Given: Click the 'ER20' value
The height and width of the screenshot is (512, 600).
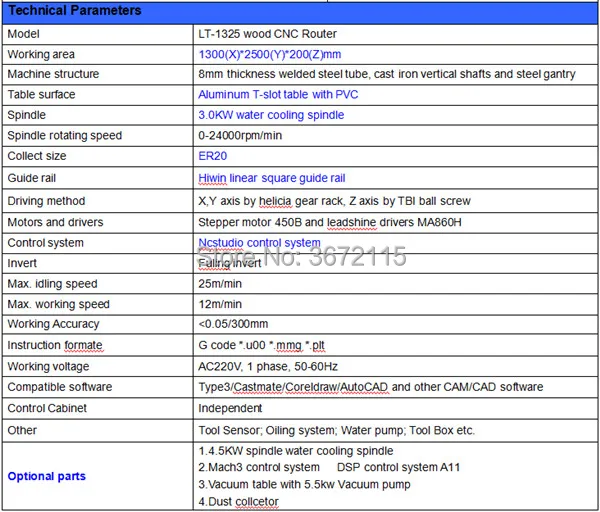Looking at the screenshot, I should pos(212,156).
